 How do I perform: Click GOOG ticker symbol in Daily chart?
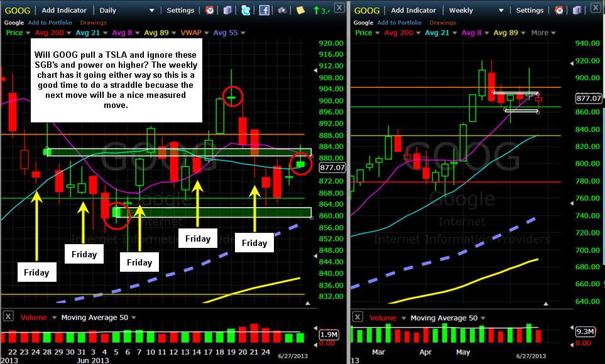18,11
